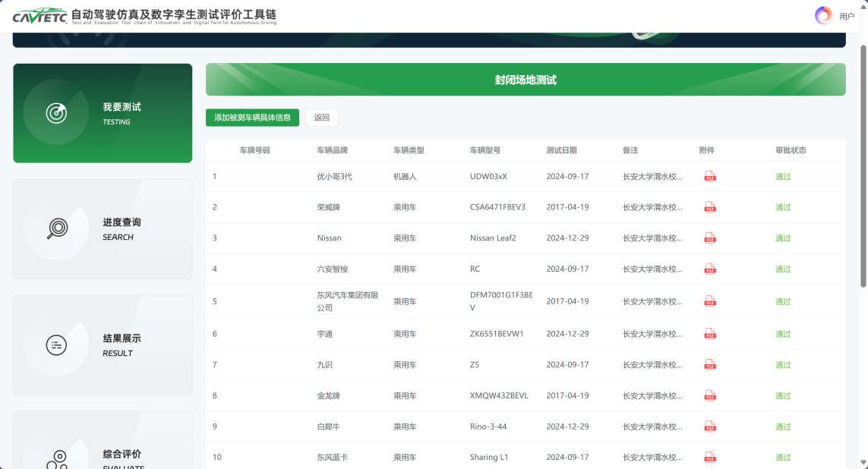This screenshot has width=868, height=469.
Task: Click the UDW03xX model cell
Action: 488,176
